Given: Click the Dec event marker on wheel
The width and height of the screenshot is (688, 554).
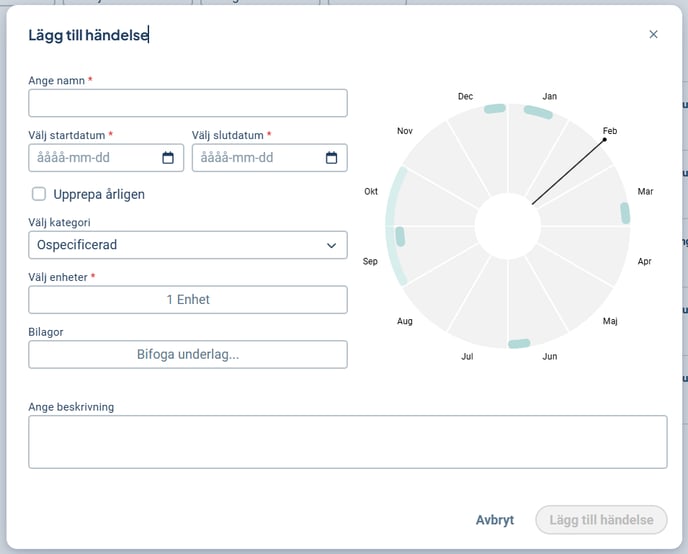Looking at the screenshot, I should 495,109.
